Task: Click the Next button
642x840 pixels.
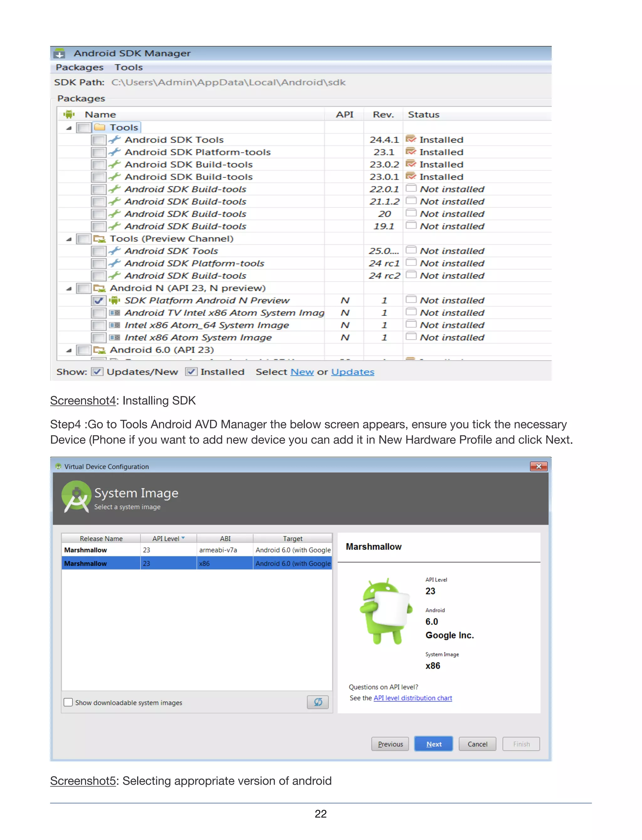Action: pyautogui.click(x=433, y=744)
